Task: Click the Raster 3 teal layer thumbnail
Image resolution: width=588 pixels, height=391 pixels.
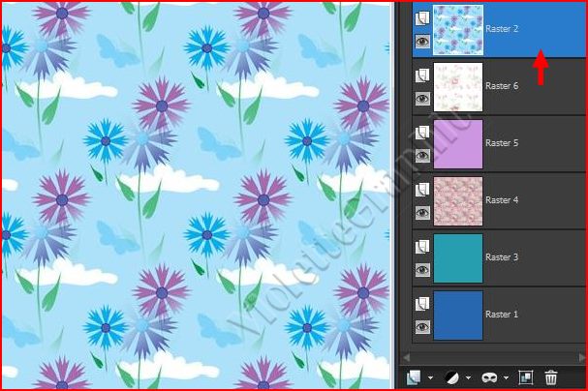Action: point(458,258)
